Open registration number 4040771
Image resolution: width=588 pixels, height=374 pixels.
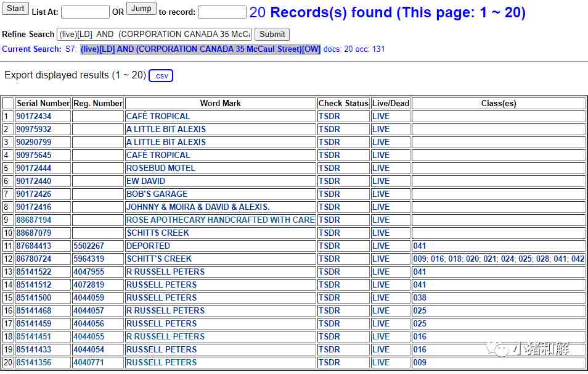89,362
